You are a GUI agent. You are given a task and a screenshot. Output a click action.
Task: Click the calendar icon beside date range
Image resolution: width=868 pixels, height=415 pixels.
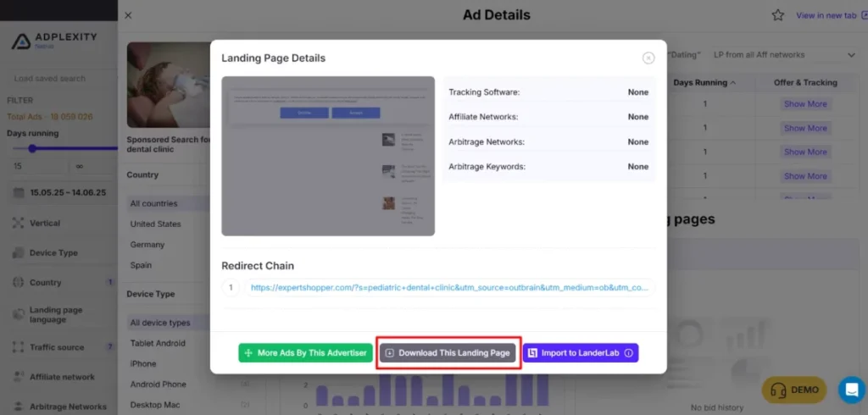(19, 192)
